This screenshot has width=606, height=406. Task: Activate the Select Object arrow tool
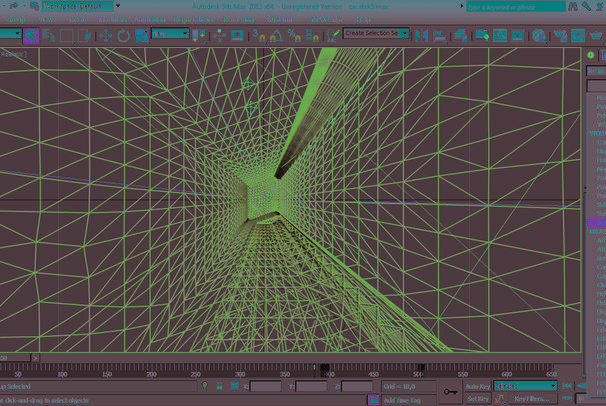coord(32,35)
